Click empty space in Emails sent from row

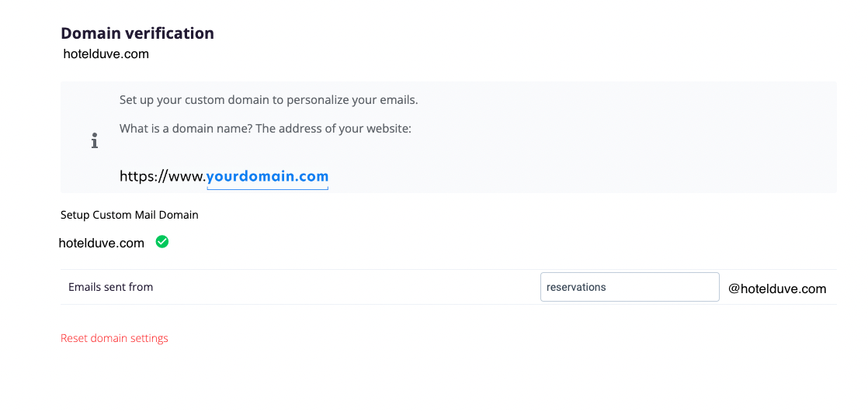343,287
